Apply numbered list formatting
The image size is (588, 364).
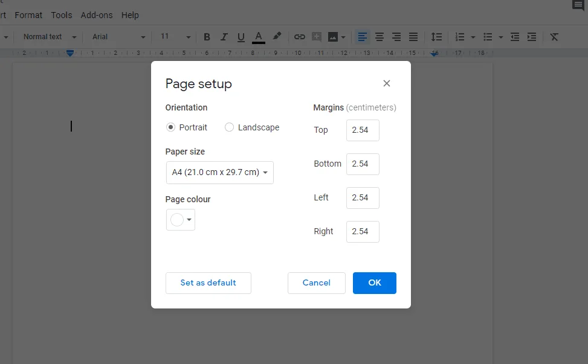[x=460, y=37]
